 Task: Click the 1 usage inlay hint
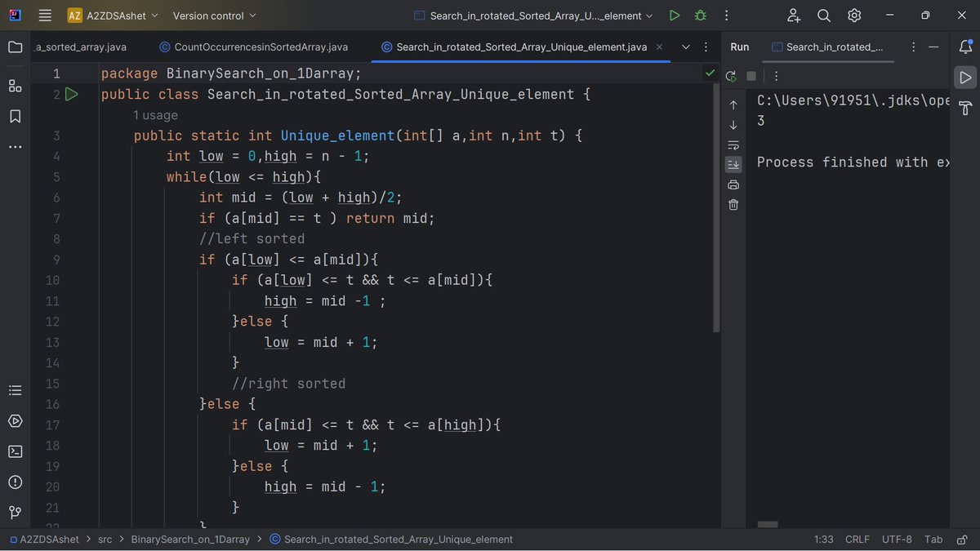(x=155, y=115)
